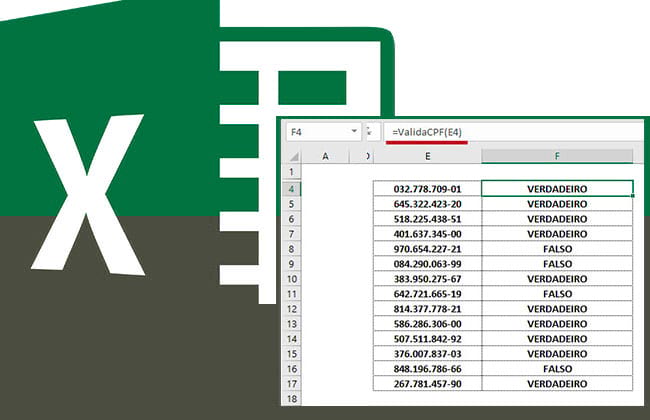Click cell with CPF 642.721.665-19
The width and height of the screenshot is (650, 420).
pos(427,294)
